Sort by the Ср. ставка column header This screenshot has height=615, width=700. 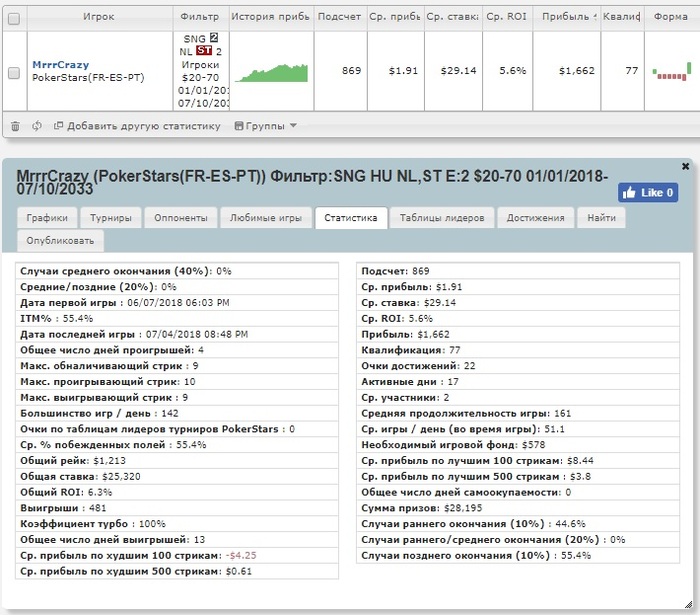coord(453,17)
